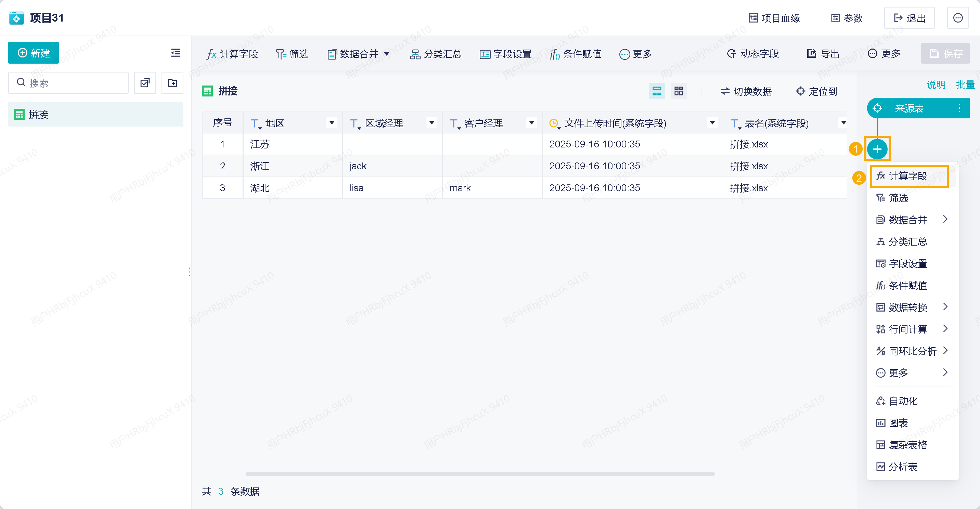Click the multi-select checkbox icon beside search
Screen dimensions: 980x509
point(145,82)
